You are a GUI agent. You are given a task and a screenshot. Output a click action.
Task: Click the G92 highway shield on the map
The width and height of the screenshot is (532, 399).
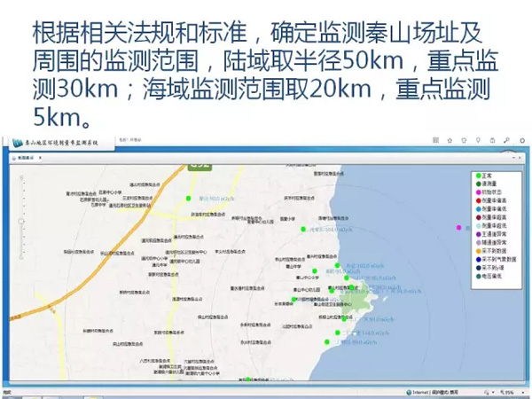[200, 167]
